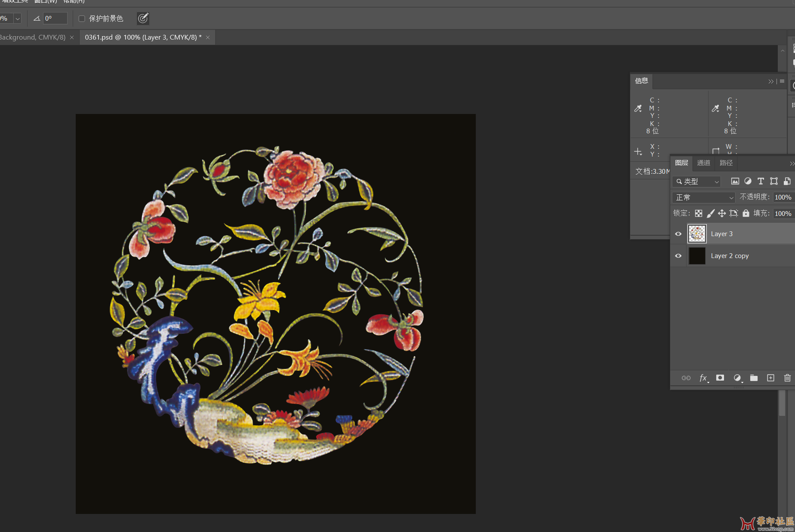The image size is (795, 532).
Task: Click the width-height transform icon in Info panel
Action: [716, 151]
